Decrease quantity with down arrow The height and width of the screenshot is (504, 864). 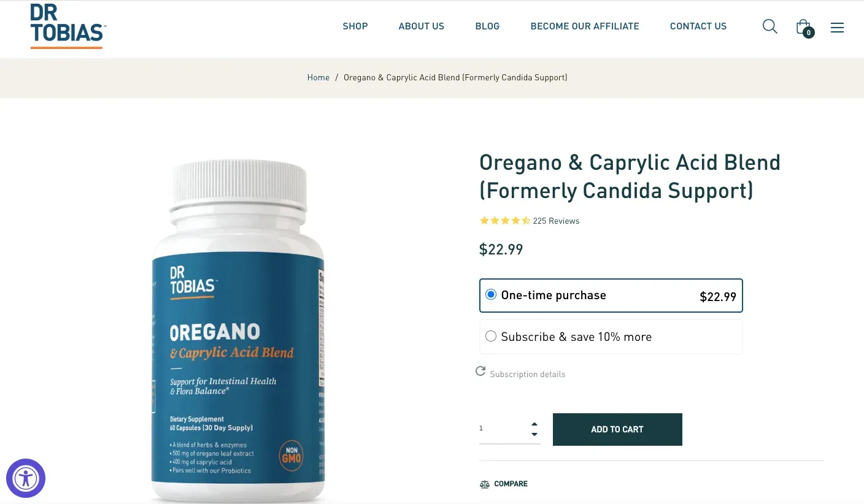point(534,434)
